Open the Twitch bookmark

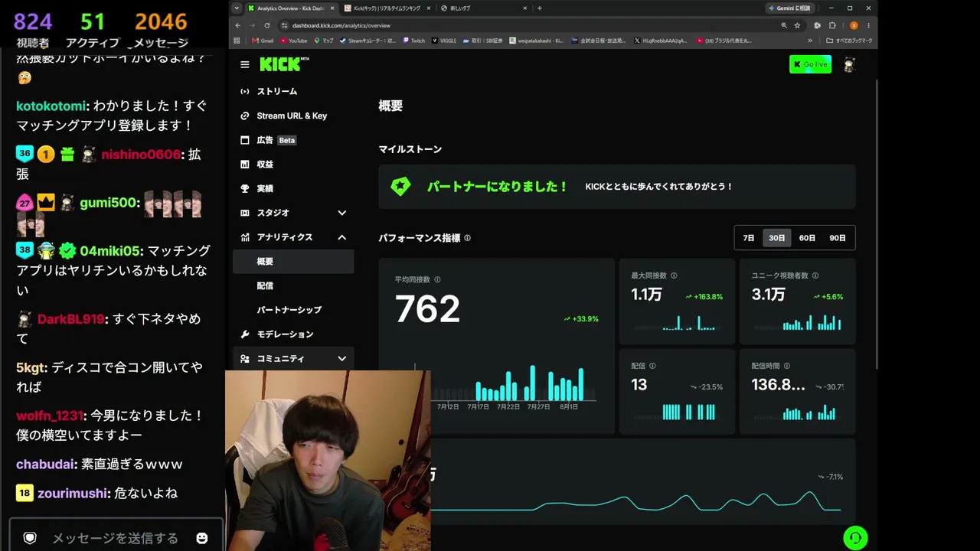point(413,41)
